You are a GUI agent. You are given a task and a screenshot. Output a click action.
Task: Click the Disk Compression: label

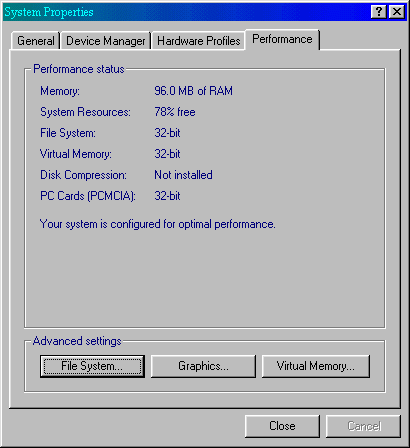click(x=83, y=175)
